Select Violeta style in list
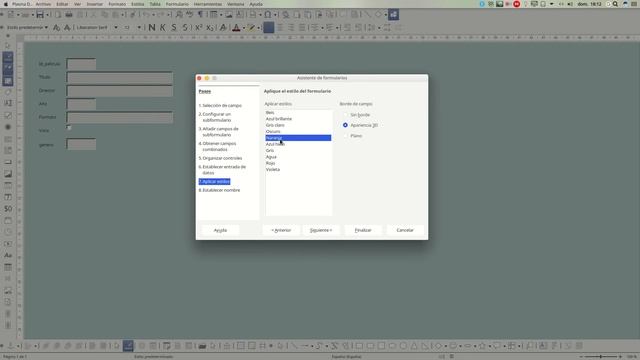This screenshot has height=360, width=640. [298, 169]
